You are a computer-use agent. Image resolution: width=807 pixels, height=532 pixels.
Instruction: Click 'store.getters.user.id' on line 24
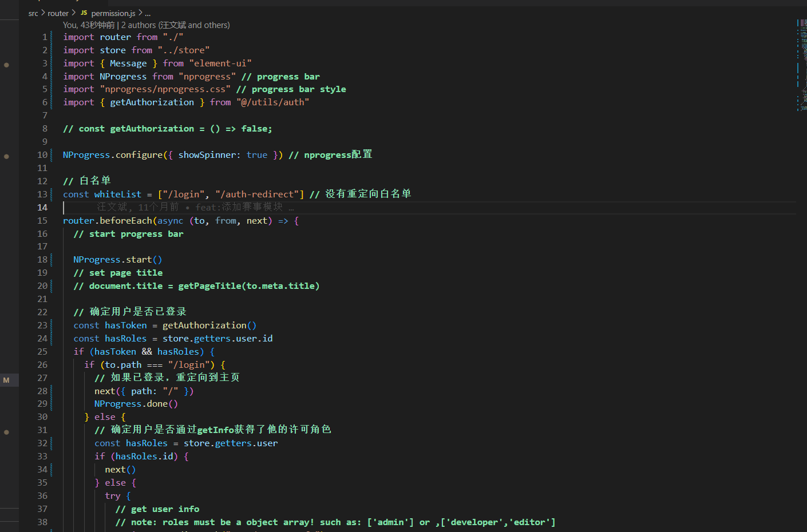point(217,339)
